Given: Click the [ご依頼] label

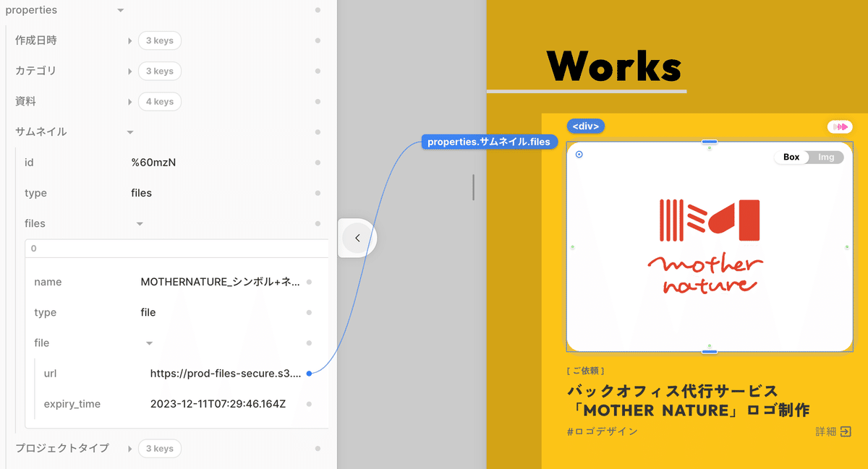Looking at the screenshot, I should pos(586,371).
